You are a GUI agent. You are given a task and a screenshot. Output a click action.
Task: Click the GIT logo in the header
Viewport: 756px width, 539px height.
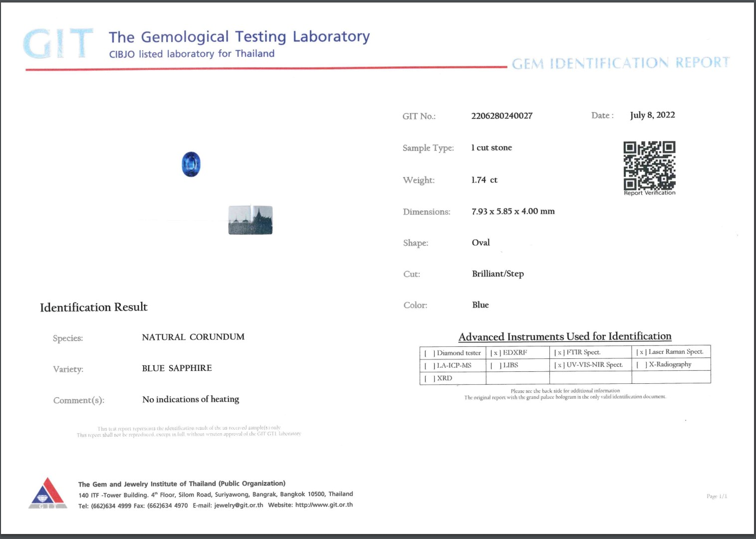(x=58, y=43)
